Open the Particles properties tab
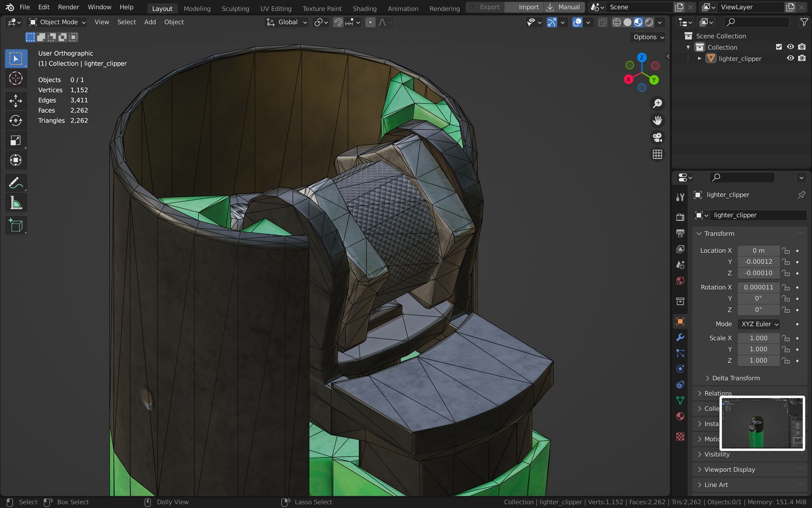This screenshot has height=508, width=812. tap(680, 353)
